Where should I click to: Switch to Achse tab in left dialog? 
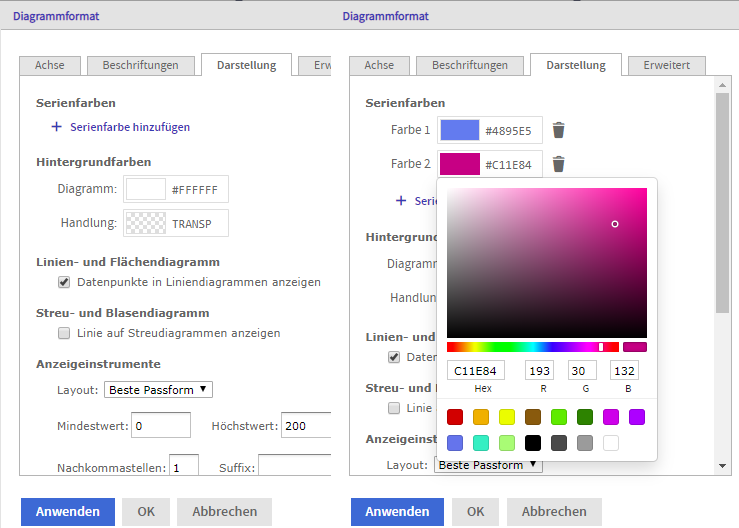click(x=50, y=65)
